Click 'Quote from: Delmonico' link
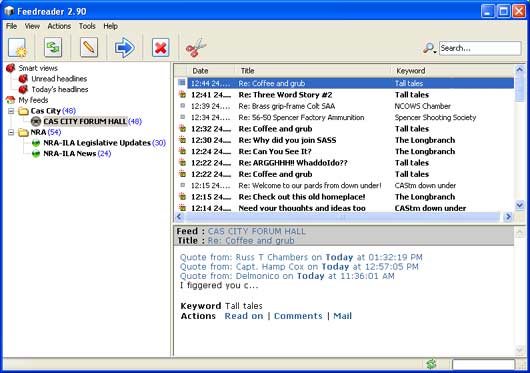 click(287, 276)
